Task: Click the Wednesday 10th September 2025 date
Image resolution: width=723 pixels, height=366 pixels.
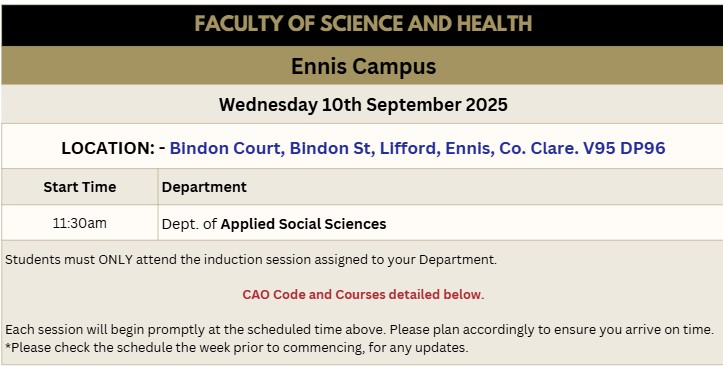Action: 363,105
